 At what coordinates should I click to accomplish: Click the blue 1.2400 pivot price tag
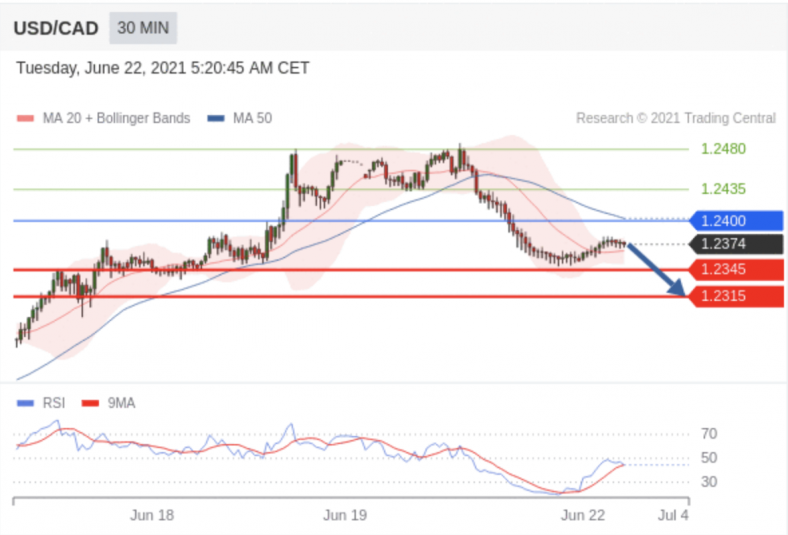point(736,221)
